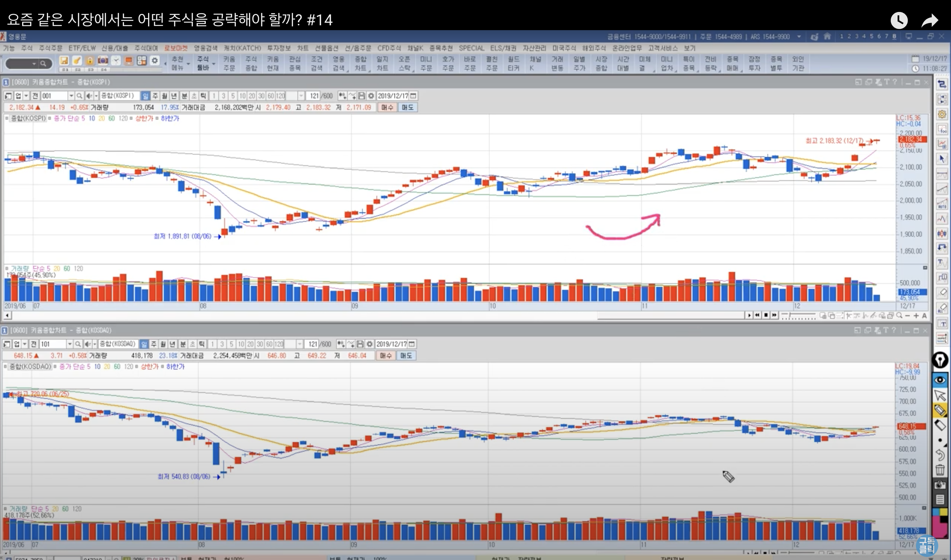The height and width of the screenshot is (560, 951).
Task: Switch KOSPI chart to monthly (월) period
Action: pyautogui.click(x=164, y=96)
